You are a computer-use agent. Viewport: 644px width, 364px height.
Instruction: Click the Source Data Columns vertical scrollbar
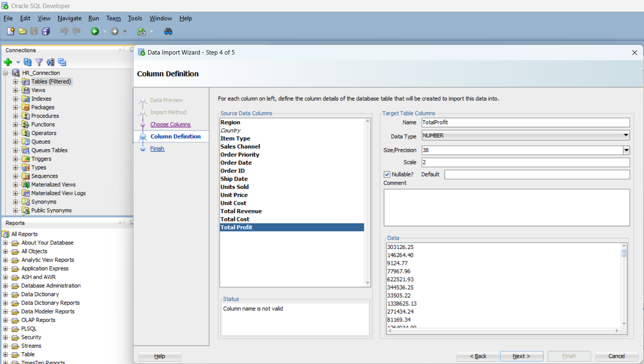click(368, 202)
